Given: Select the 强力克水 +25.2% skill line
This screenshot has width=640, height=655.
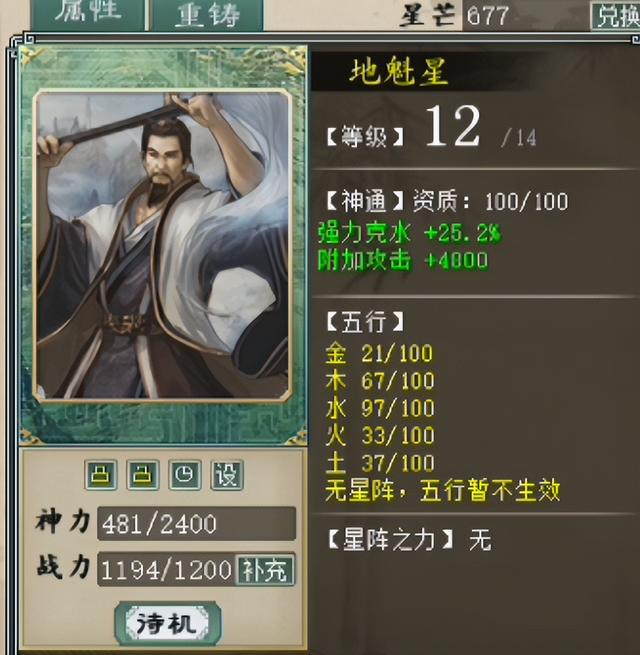Looking at the screenshot, I should pyautogui.click(x=409, y=233).
